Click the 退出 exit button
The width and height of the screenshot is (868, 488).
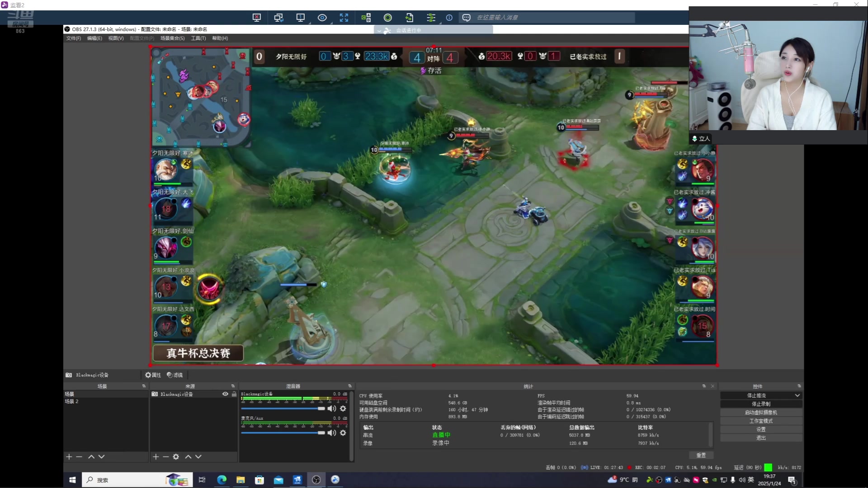point(761,438)
